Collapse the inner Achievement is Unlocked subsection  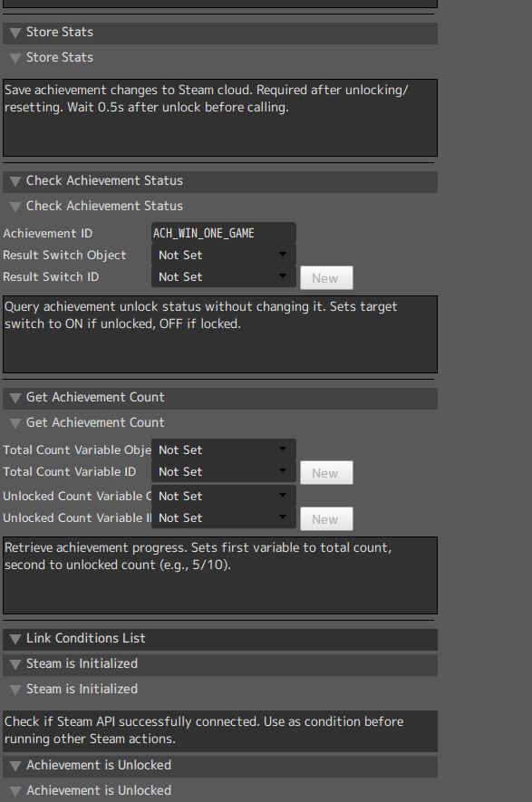coord(15,791)
